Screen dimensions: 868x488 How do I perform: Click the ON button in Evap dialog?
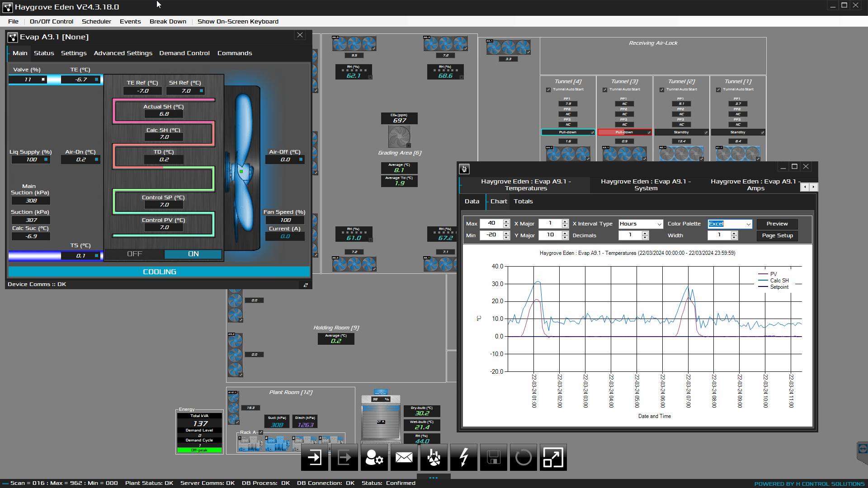(x=193, y=254)
